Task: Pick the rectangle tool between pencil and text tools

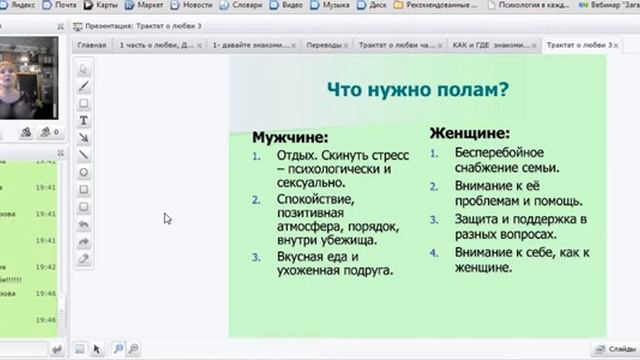Action: (84, 104)
